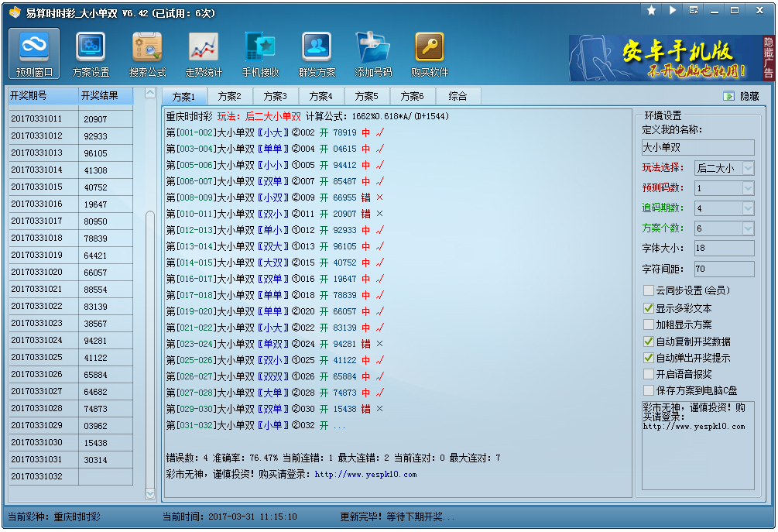
Task: Select the 综合 tab
Action: [x=458, y=97]
